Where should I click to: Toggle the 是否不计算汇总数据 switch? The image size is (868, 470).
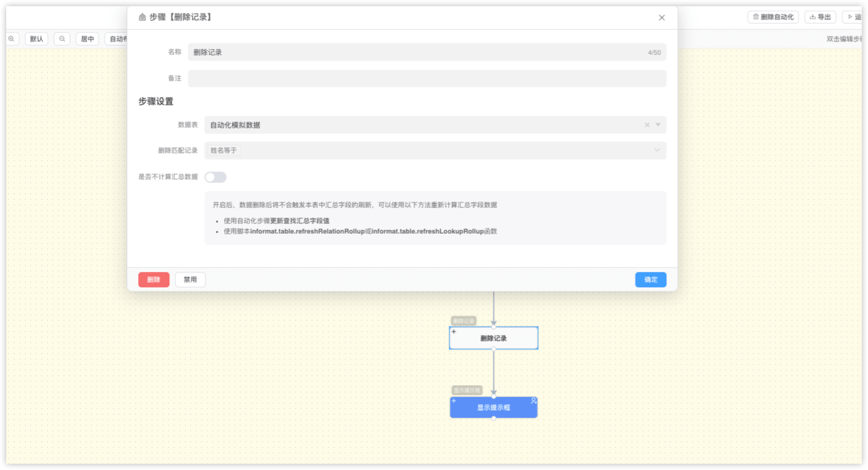coord(215,177)
